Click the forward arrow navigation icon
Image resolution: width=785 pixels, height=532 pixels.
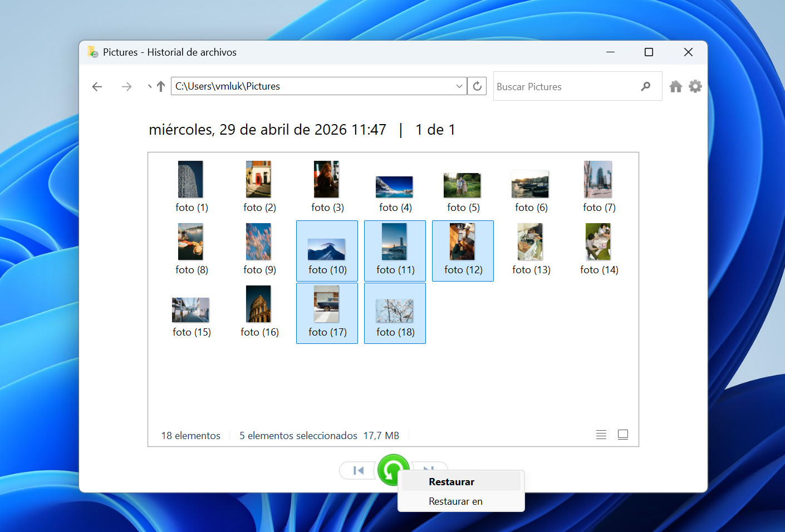click(127, 86)
